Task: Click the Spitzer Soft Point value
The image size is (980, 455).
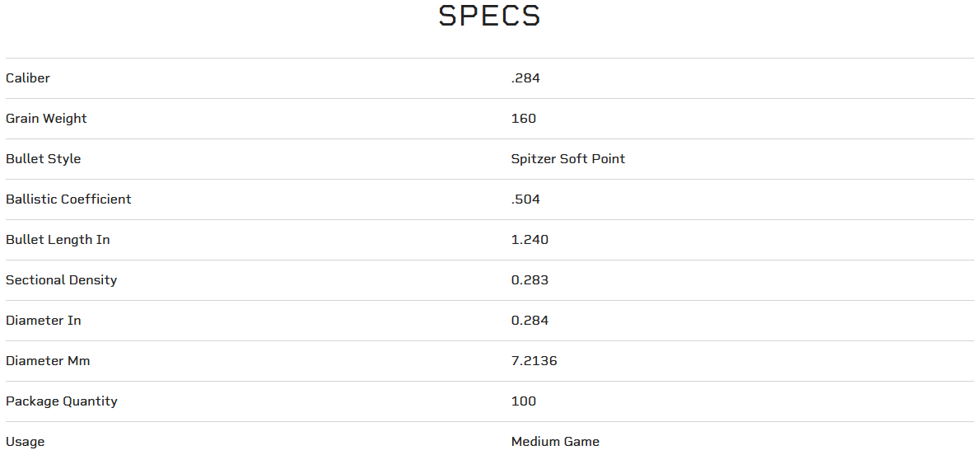Action: coord(568,159)
